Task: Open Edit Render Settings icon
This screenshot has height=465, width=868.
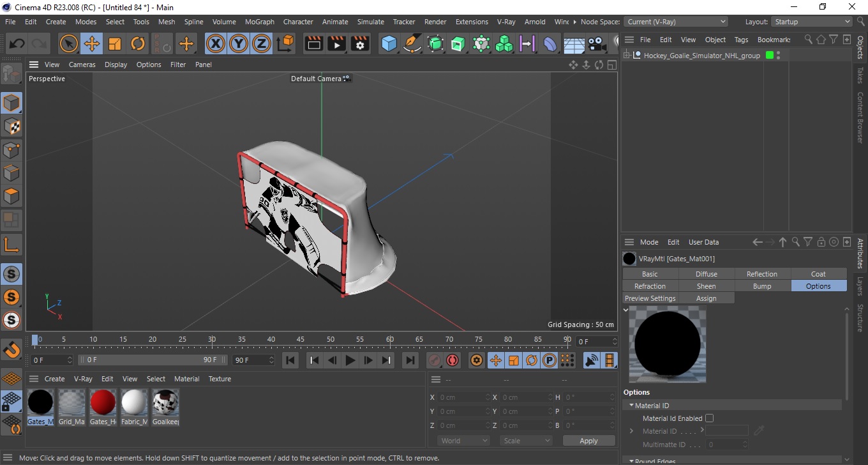Action: click(360, 44)
